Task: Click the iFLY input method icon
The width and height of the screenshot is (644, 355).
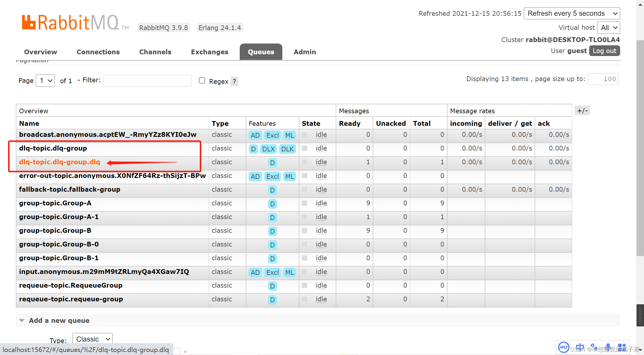Action: pyautogui.click(x=563, y=347)
